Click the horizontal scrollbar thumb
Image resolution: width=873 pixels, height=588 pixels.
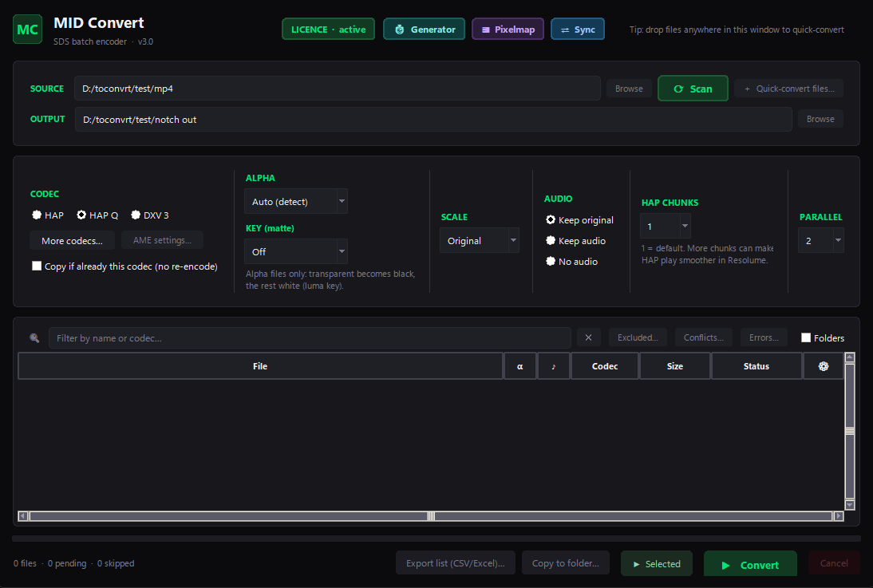coord(431,516)
